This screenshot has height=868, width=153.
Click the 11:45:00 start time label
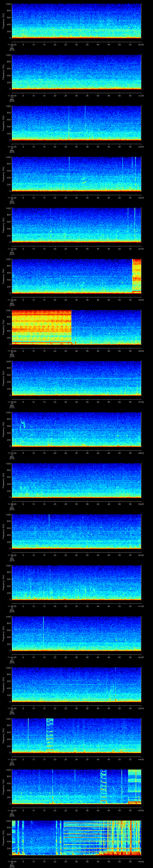click(12, 862)
